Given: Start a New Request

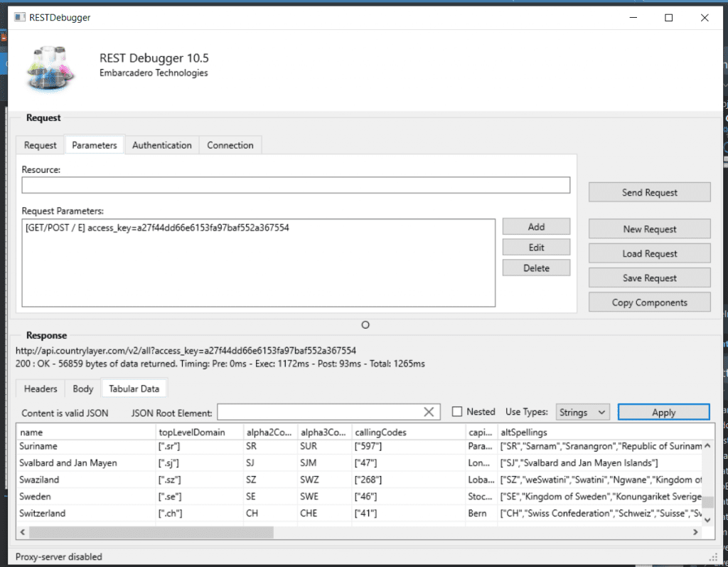Looking at the screenshot, I should pyautogui.click(x=650, y=228).
